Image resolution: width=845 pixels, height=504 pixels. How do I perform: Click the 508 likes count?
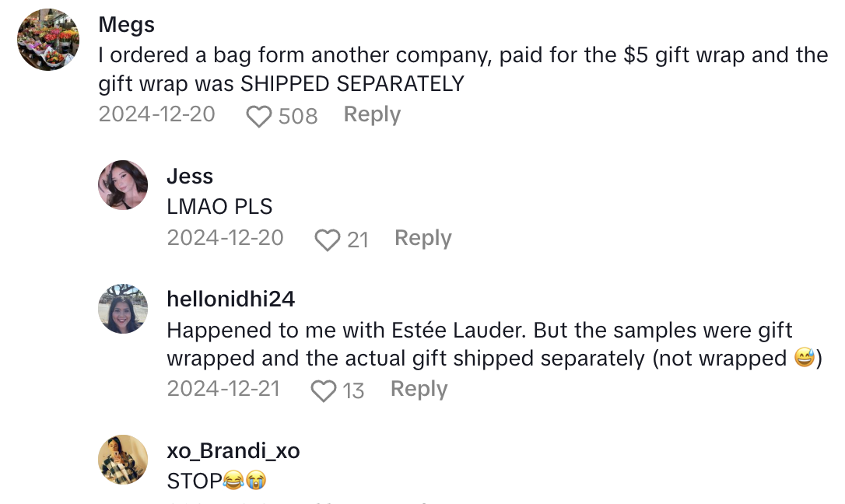(x=298, y=117)
